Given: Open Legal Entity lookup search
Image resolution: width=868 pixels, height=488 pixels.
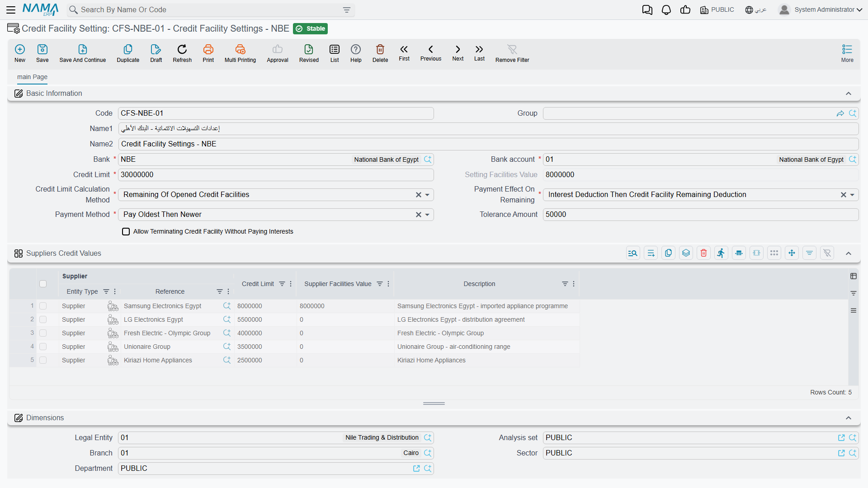Looking at the screenshot, I should (428, 438).
